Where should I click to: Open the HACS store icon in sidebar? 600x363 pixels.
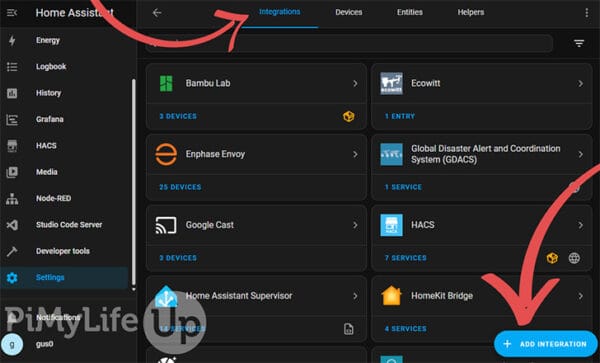[x=12, y=146]
